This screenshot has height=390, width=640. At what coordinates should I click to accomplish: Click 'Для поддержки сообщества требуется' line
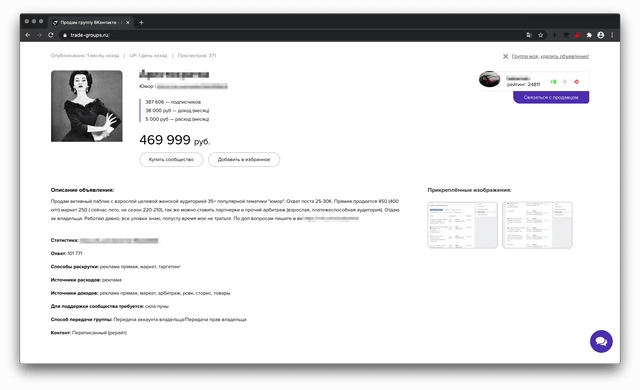click(x=110, y=306)
